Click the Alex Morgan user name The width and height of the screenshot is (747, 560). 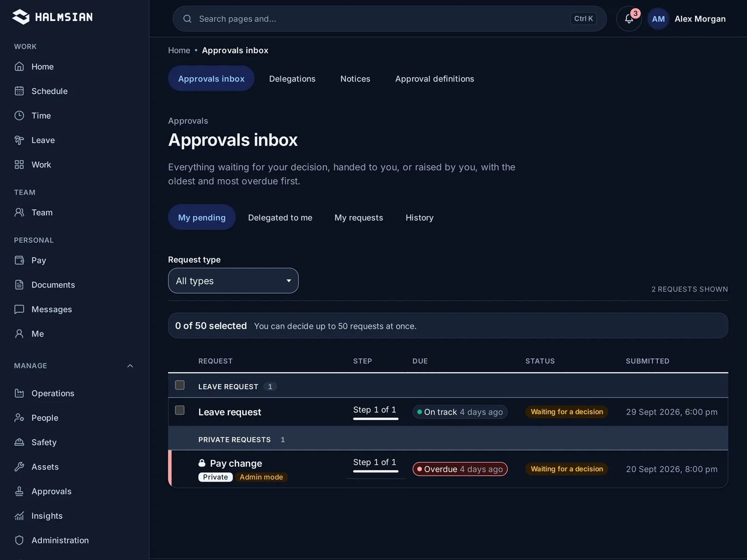(700, 19)
